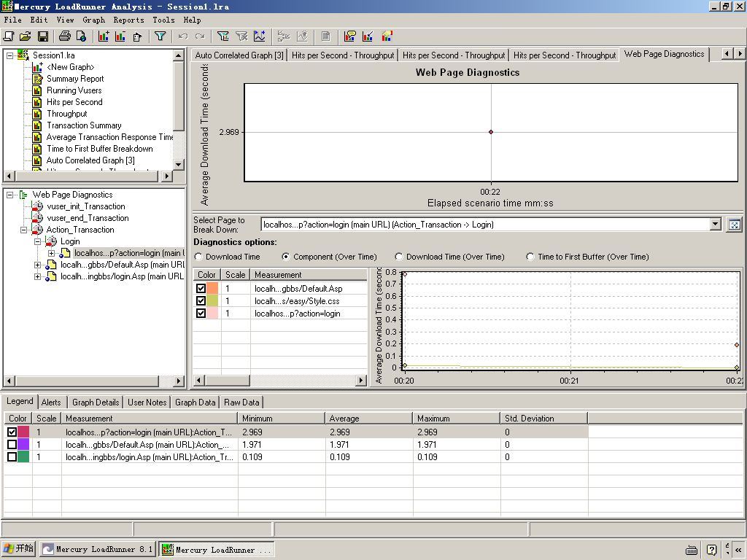Image resolution: width=747 pixels, height=560 pixels.
Task: Open the File menu
Action: (13, 20)
